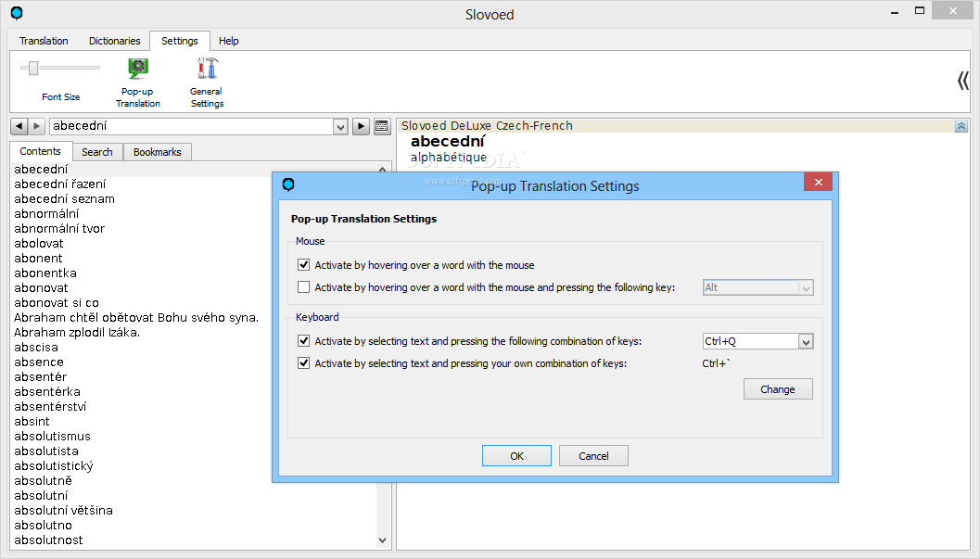The height and width of the screenshot is (559, 980).
Task: Select 'absentér' entry
Action: pyautogui.click(x=40, y=376)
